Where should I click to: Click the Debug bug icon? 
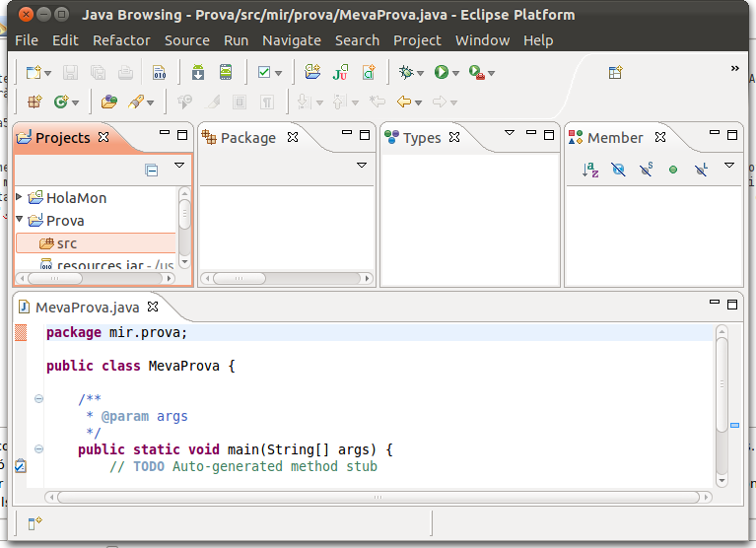click(405, 72)
